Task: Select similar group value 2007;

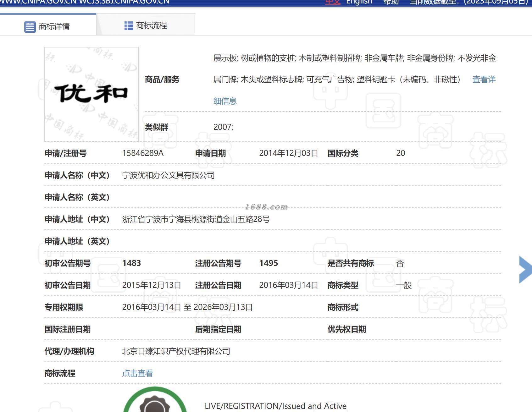Action: pyautogui.click(x=223, y=127)
